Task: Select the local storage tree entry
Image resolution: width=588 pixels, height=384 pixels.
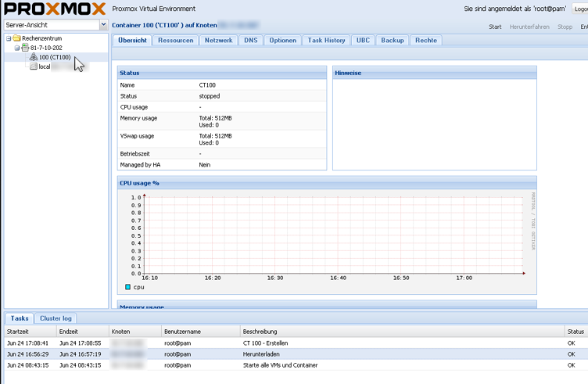Action: pyautogui.click(x=45, y=66)
